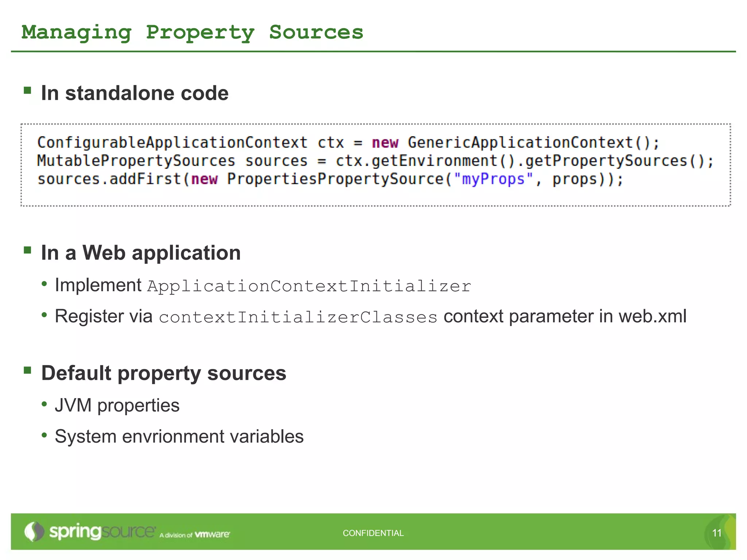747x560 pixels.
Task: Select the 'Default property sources' heading
Action: (164, 373)
